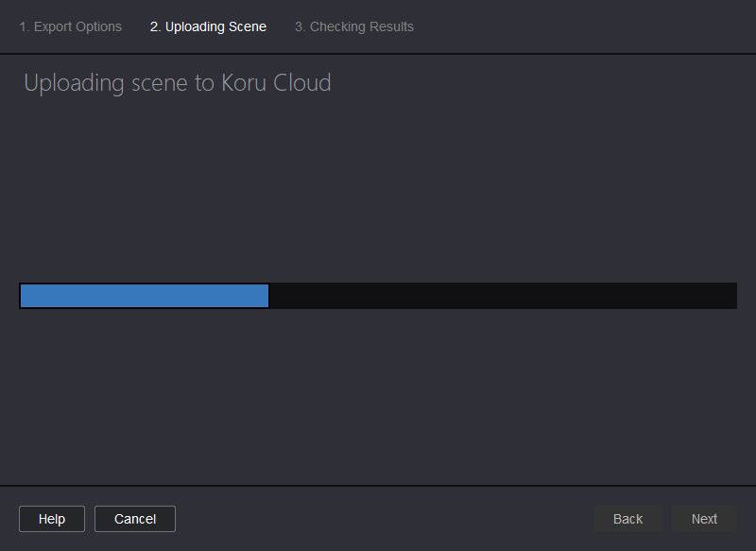Open Help for the upload wizard
Screen dimensions: 756x551
[51, 518]
